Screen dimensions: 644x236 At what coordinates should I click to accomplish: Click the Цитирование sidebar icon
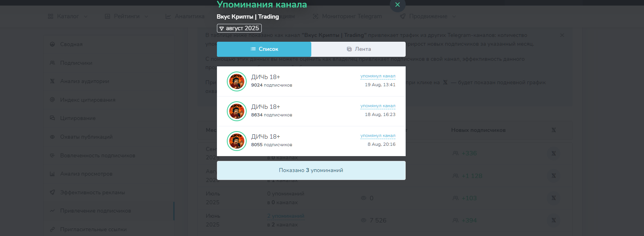click(x=52, y=118)
